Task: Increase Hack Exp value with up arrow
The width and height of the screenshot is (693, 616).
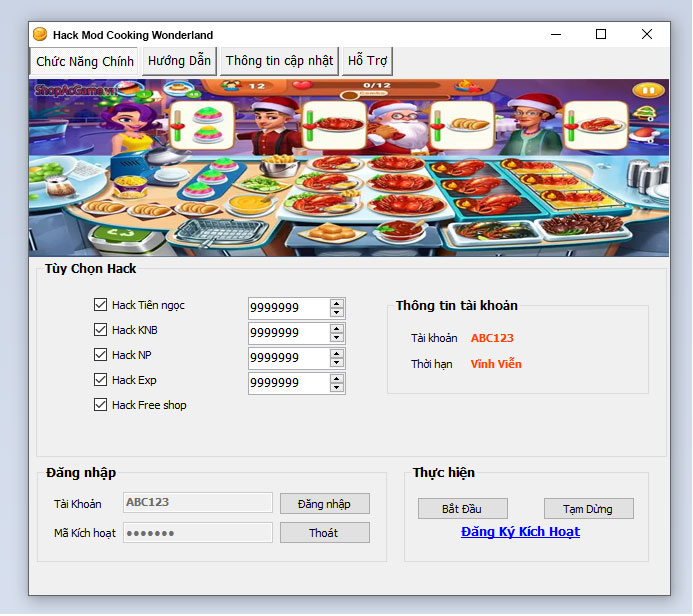Action: [x=337, y=379]
